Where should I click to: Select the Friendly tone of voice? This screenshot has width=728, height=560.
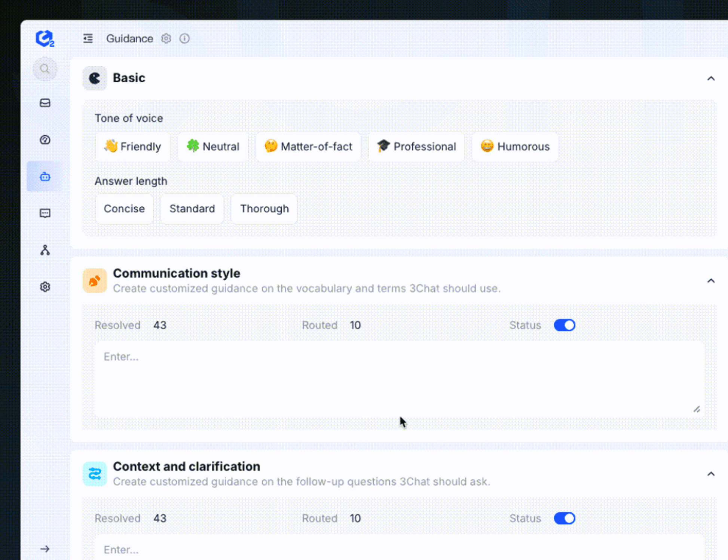pos(132,147)
